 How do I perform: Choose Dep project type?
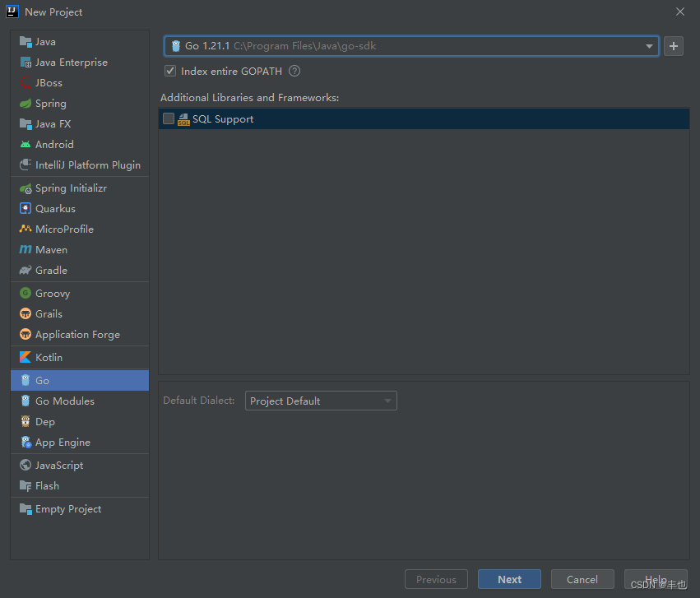click(80, 421)
